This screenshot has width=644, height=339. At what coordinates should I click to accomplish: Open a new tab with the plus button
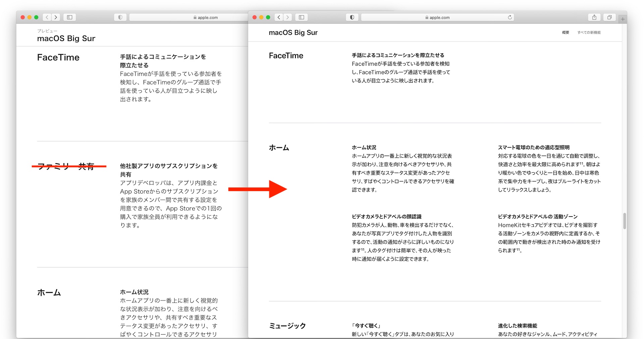623,19
